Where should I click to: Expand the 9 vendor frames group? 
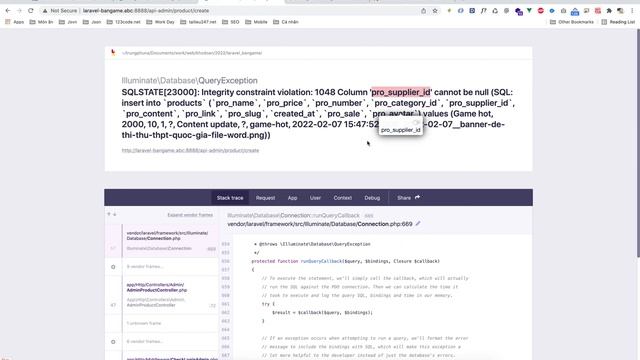(x=162, y=267)
